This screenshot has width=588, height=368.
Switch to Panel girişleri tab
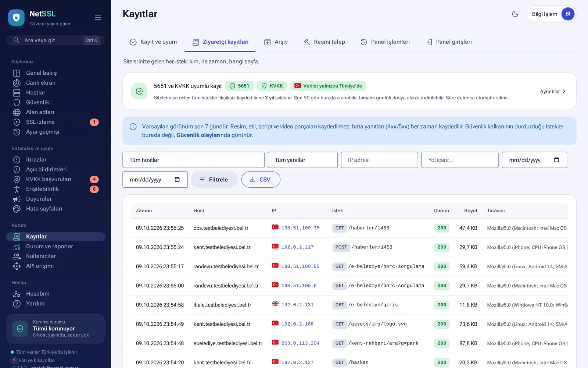click(x=449, y=42)
